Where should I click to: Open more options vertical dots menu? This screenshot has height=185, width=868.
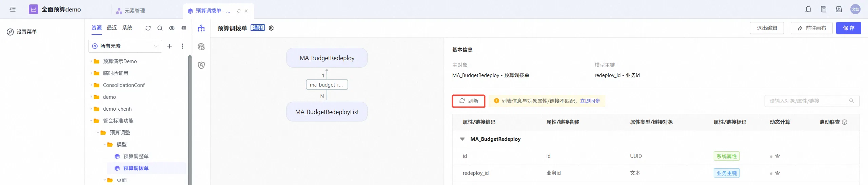tap(182, 46)
